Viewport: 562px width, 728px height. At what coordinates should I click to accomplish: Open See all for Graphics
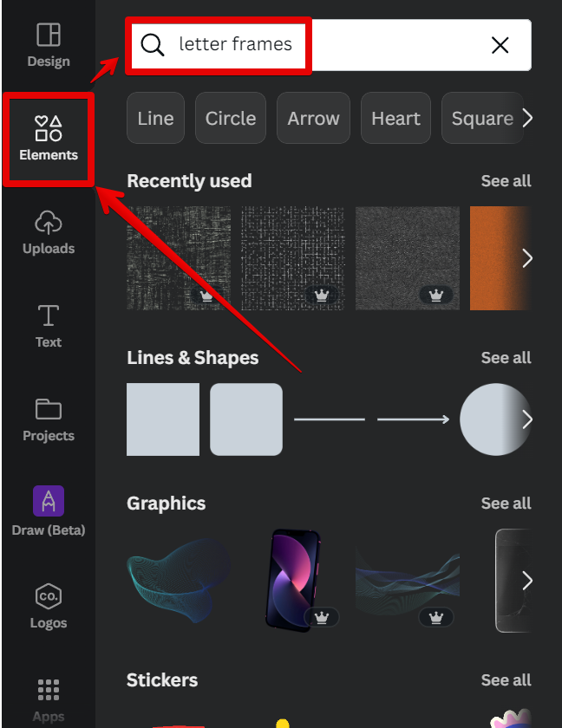(x=506, y=504)
